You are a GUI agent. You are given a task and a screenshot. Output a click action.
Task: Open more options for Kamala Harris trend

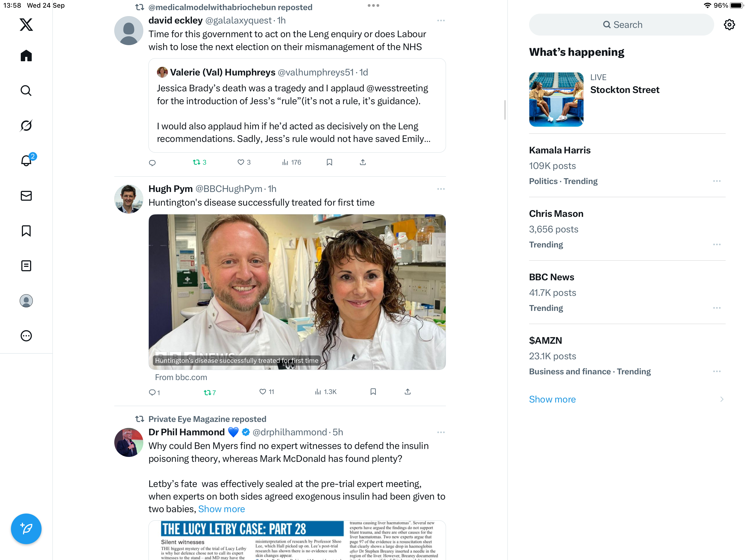tap(717, 181)
